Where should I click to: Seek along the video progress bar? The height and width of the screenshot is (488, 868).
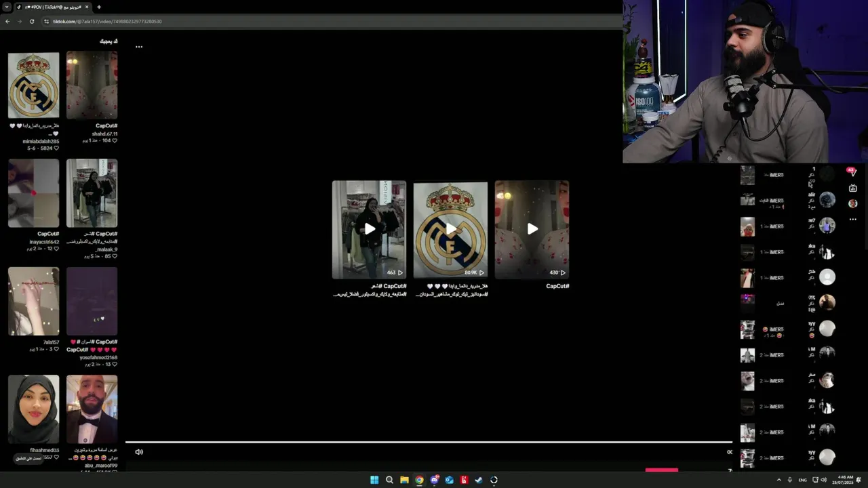[429, 443]
